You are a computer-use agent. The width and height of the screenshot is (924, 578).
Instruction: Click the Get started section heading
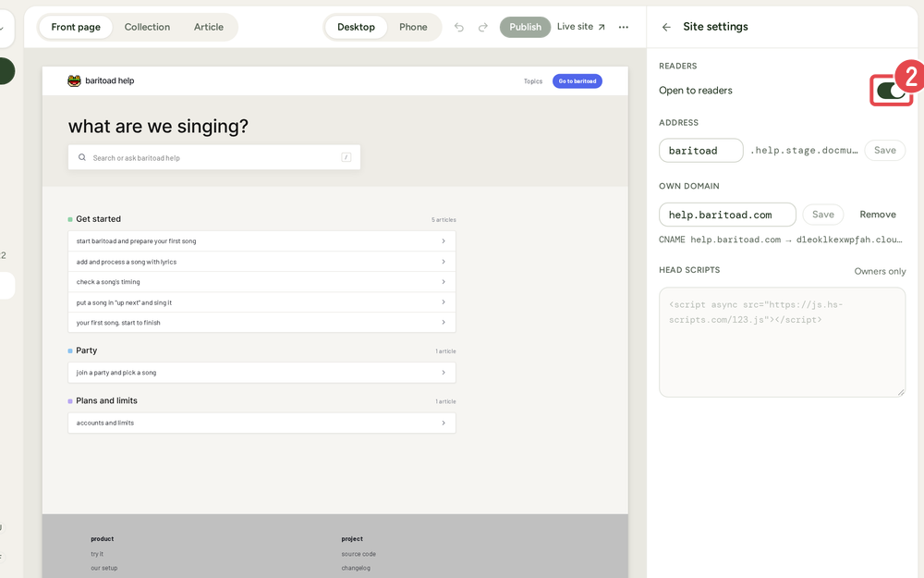99,219
